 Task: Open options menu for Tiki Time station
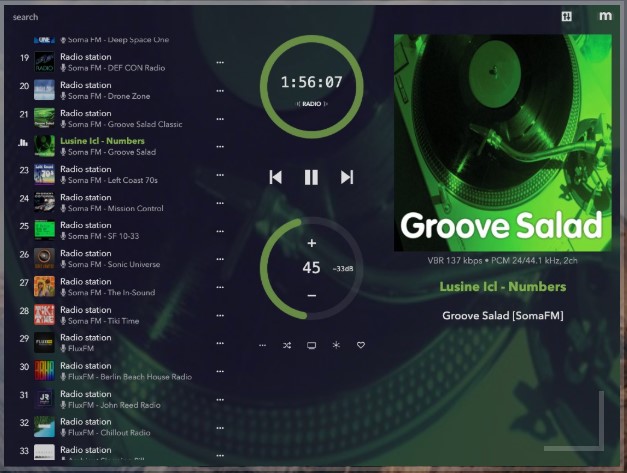[x=220, y=315]
